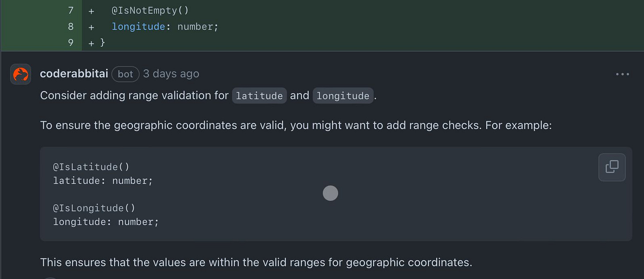Click the "bot" badge next to coderabbitai

pos(126,74)
